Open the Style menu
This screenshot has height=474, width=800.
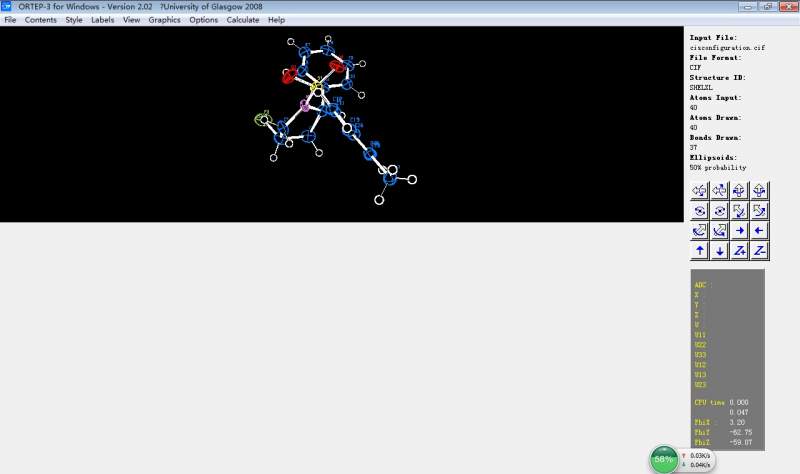click(74, 20)
